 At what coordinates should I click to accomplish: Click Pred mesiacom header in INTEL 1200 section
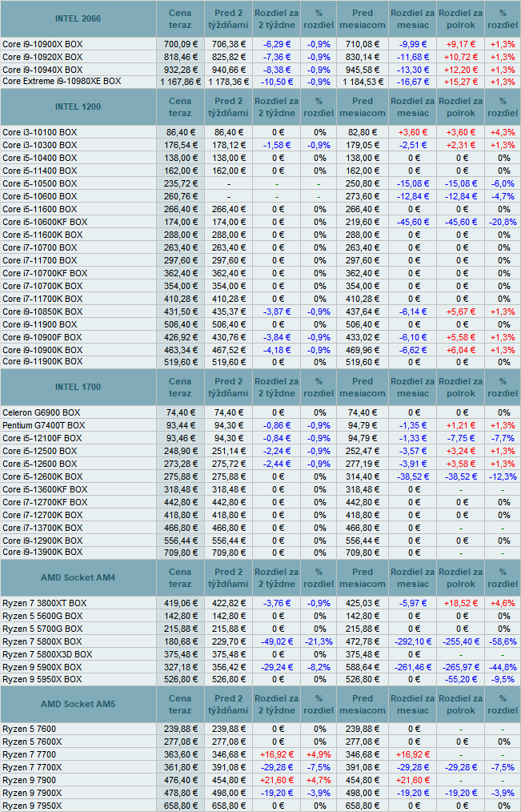point(363,107)
